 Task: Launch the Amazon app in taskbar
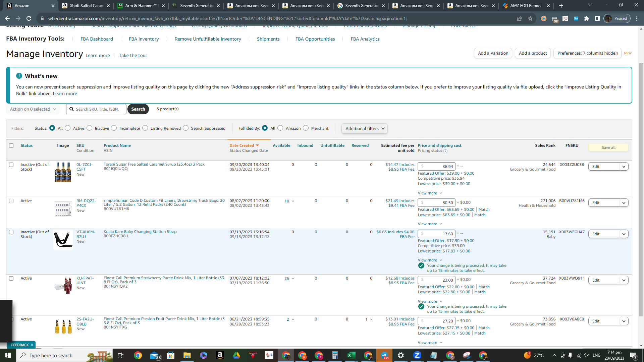220,355
